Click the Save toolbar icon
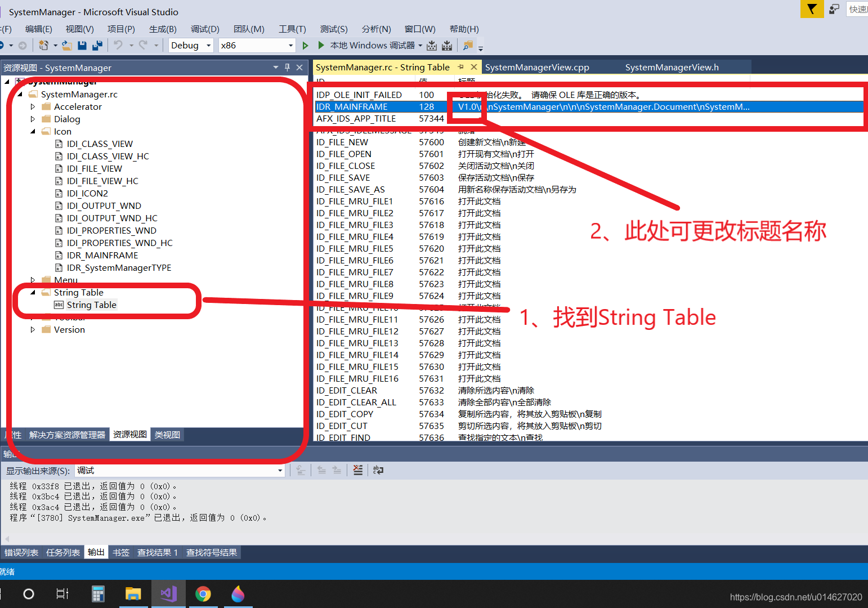 point(82,45)
